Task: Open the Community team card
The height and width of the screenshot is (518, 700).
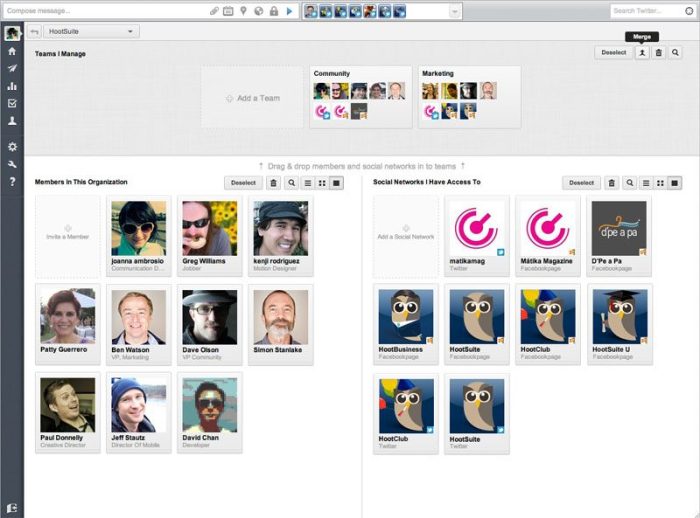Action: click(x=361, y=97)
